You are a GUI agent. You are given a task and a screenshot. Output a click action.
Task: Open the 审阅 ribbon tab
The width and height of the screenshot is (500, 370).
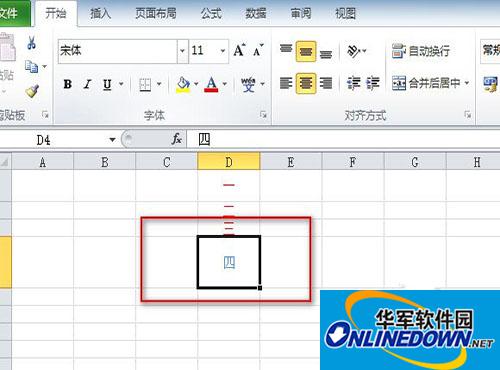[301, 13]
